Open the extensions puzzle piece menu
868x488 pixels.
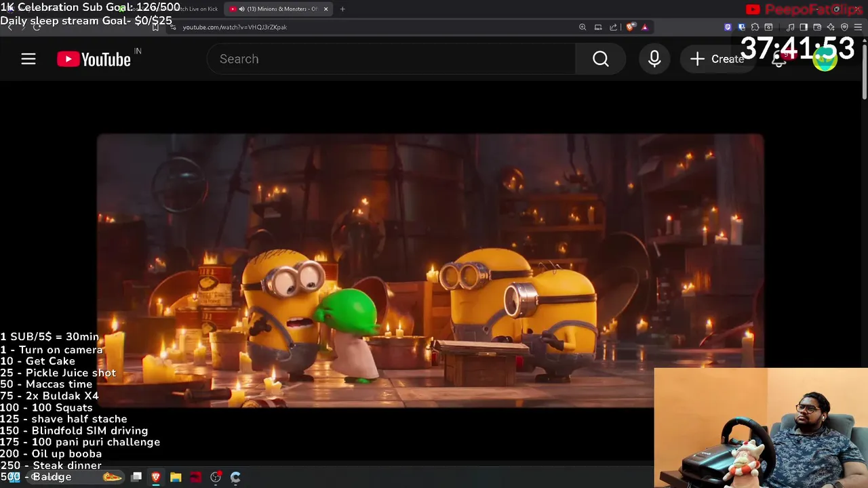(x=755, y=27)
